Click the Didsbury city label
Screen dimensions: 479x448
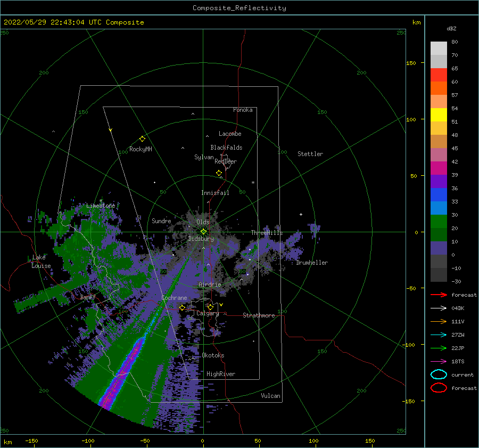201,239
